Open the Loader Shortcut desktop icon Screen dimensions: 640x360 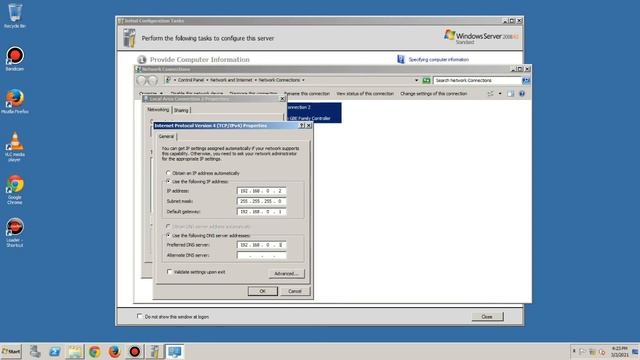tap(15, 232)
